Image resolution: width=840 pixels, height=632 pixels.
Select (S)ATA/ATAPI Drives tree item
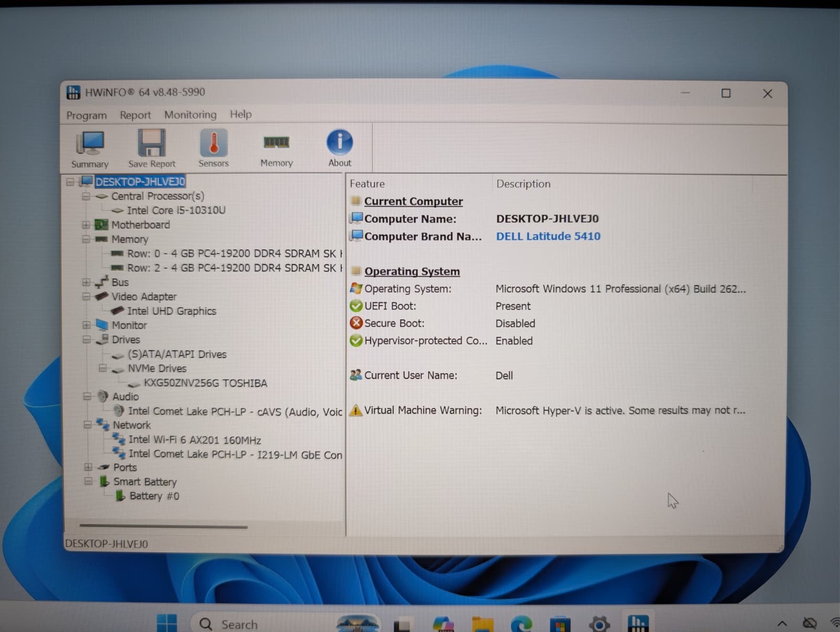(177, 354)
